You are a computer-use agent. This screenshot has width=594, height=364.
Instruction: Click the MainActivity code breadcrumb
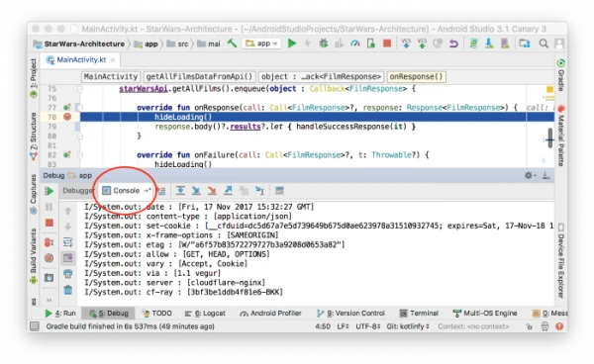[x=111, y=76]
